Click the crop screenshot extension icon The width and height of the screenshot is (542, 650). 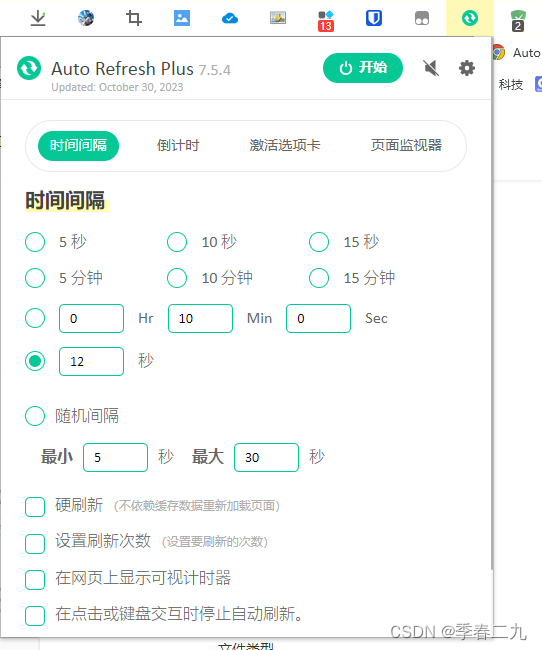click(134, 18)
